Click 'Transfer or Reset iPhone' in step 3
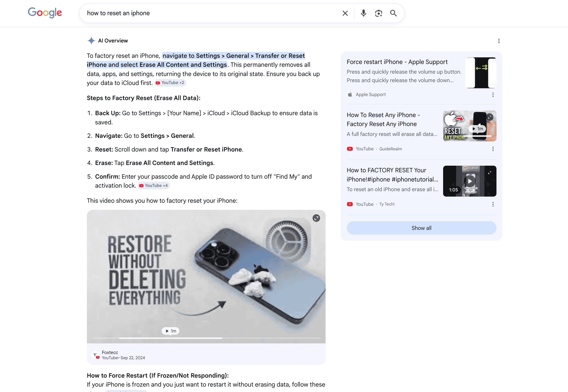568x392 pixels. pos(206,150)
